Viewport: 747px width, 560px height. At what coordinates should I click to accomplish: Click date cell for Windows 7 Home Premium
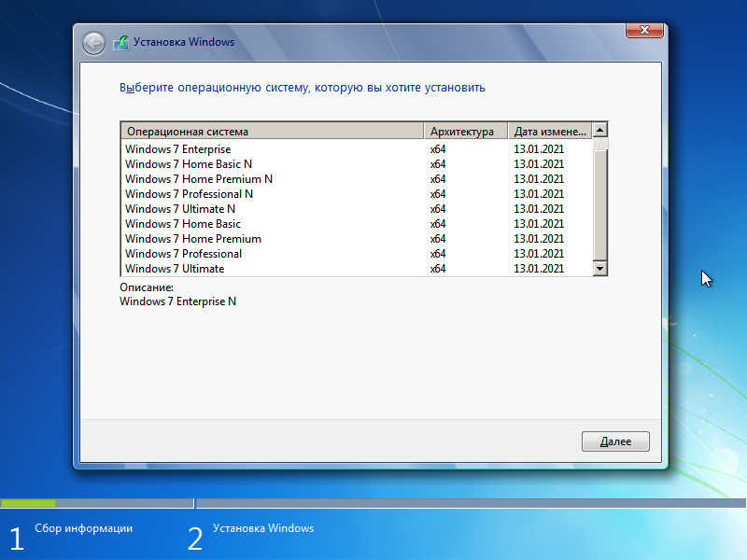coord(539,239)
